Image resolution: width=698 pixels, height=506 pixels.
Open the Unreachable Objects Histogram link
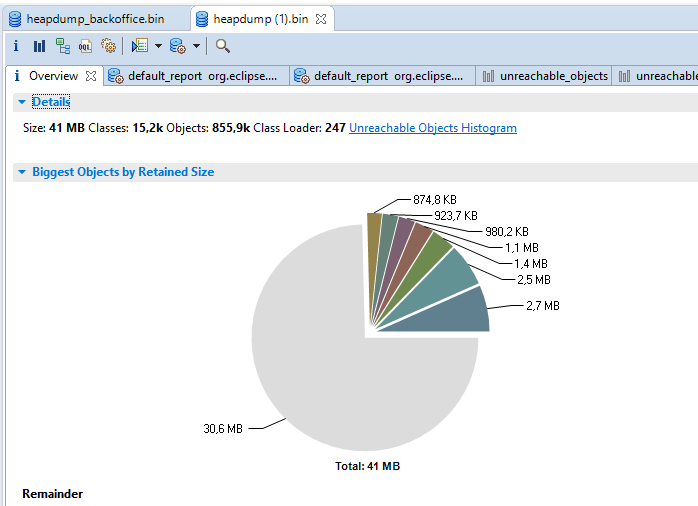click(433, 128)
